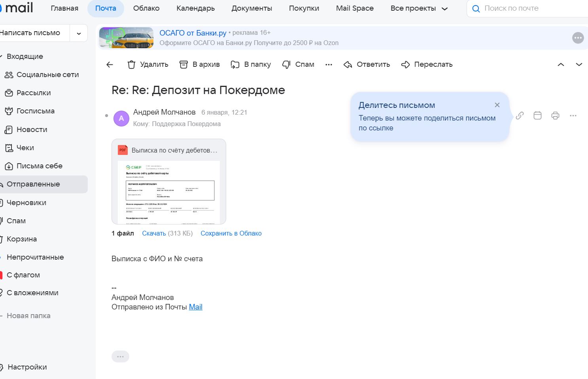This screenshot has height=379, width=588.
Task: Click Сохранить в Облако link
Action: [x=231, y=233]
